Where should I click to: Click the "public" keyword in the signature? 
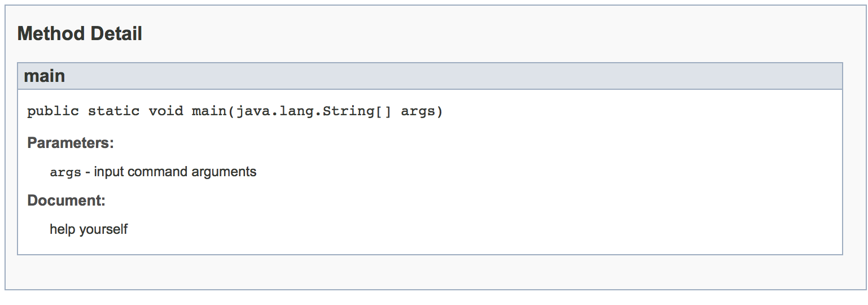coord(53,111)
